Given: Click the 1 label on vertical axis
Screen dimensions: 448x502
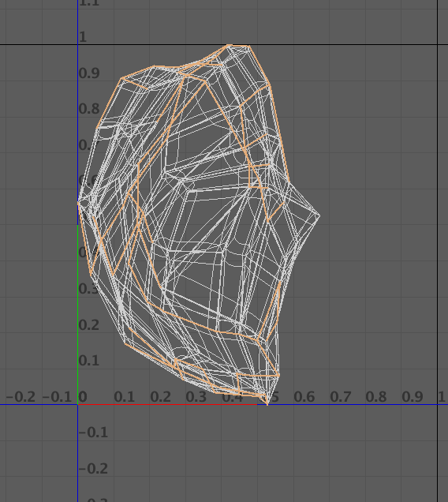Looking at the screenshot, I should (83, 37).
